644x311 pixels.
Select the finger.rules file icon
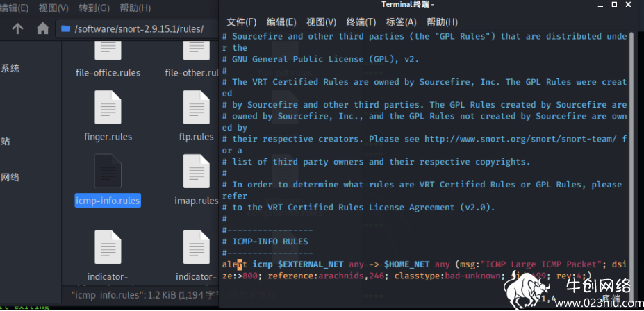(108, 108)
